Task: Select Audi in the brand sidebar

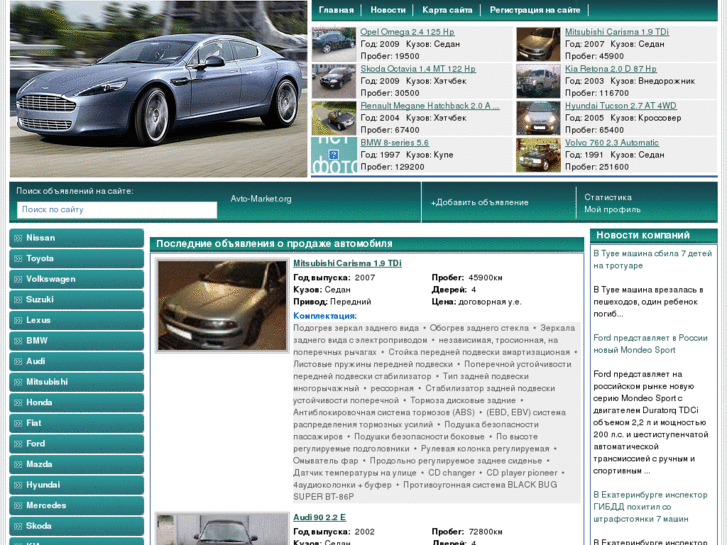Action: [77, 361]
